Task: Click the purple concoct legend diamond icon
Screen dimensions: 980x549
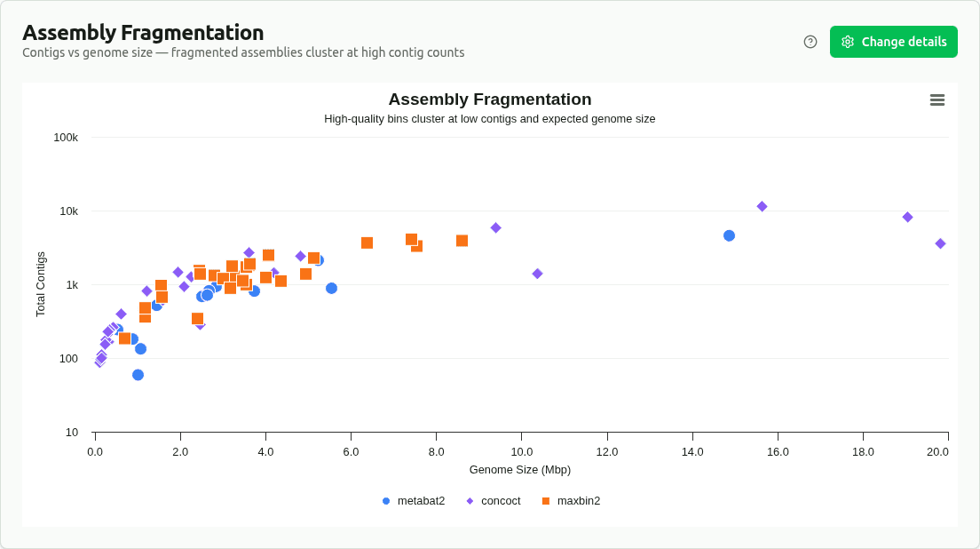Action: tap(469, 501)
